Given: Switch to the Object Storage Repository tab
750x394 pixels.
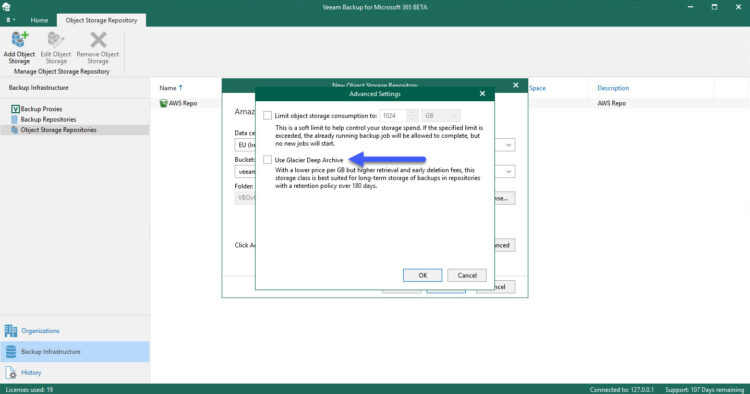Looking at the screenshot, I should click(x=101, y=20).
